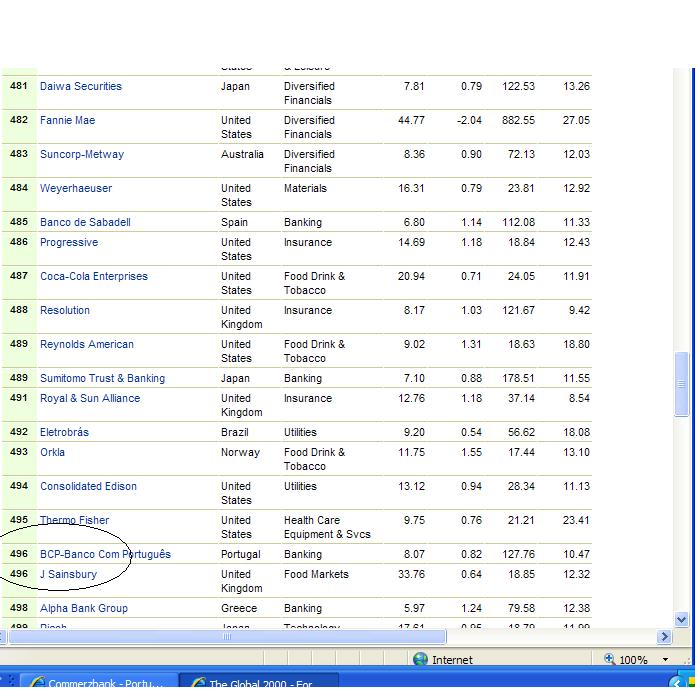The width and height of the screenshot is (697, 689).
Task: Open the Daiwa Securities company link
Action: tap(80, 86)
